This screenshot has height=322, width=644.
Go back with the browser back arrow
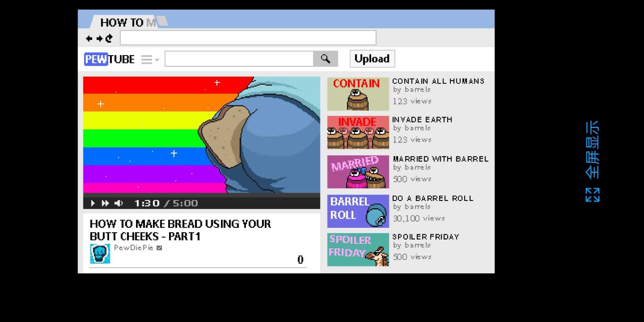[89, 38]
